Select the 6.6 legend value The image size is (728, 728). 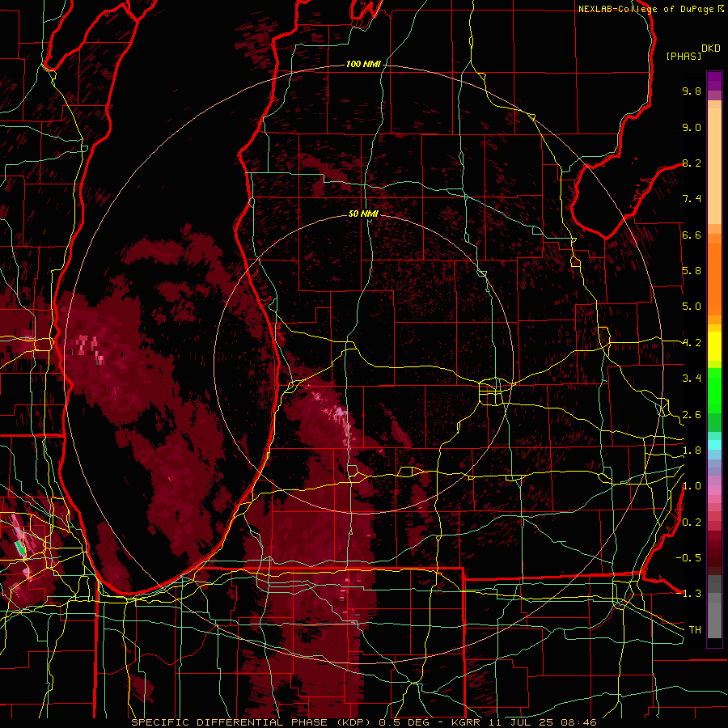692,235
